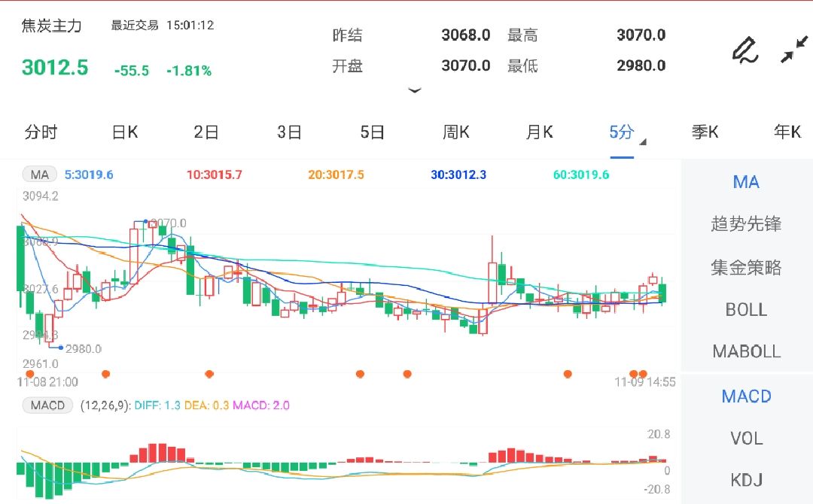Screen dimensions: 813x504
Task: Select the 3日 chart tab
Action: [289, 132]
